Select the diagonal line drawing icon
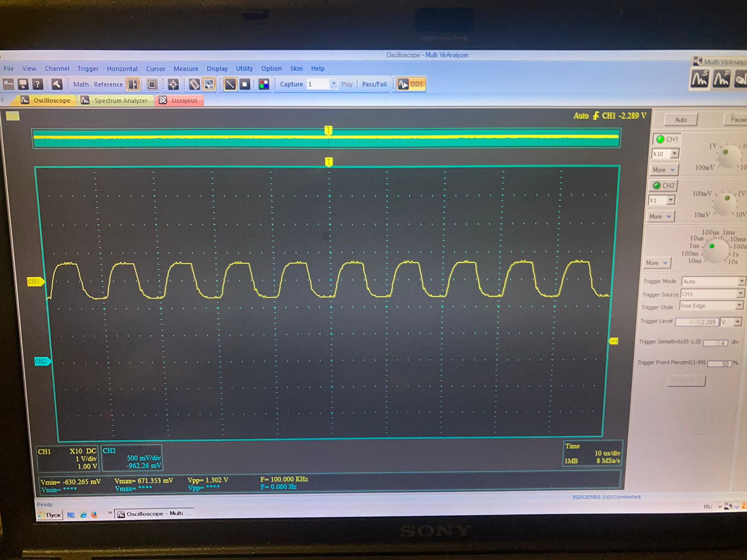The image size is (747, 560). [x=230, y=84]
